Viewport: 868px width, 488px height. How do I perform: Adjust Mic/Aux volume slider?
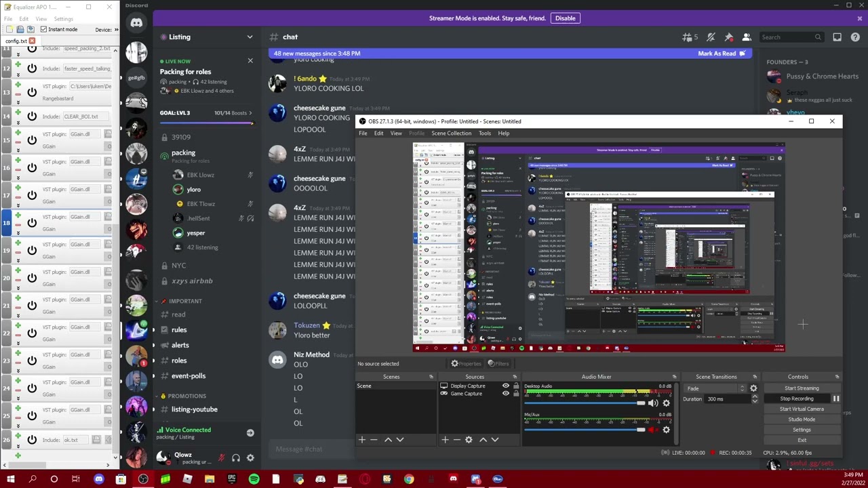point(585,430)
